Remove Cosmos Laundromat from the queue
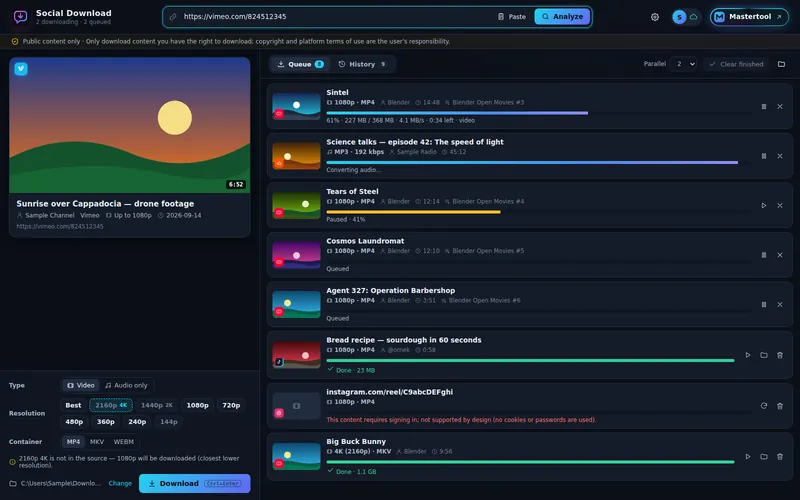The height and width of the screenshot is (500, 800). tap(780, 255)
